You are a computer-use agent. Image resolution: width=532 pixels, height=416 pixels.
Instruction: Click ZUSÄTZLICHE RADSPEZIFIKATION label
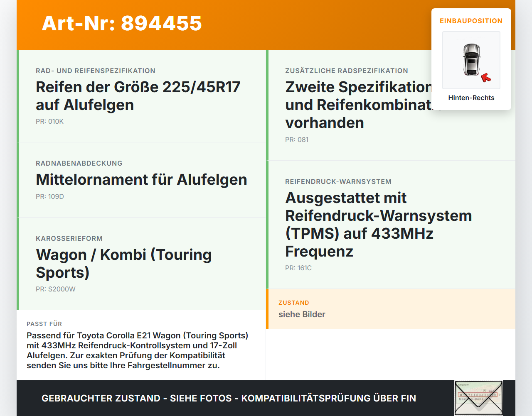click(x=347, y=71)
